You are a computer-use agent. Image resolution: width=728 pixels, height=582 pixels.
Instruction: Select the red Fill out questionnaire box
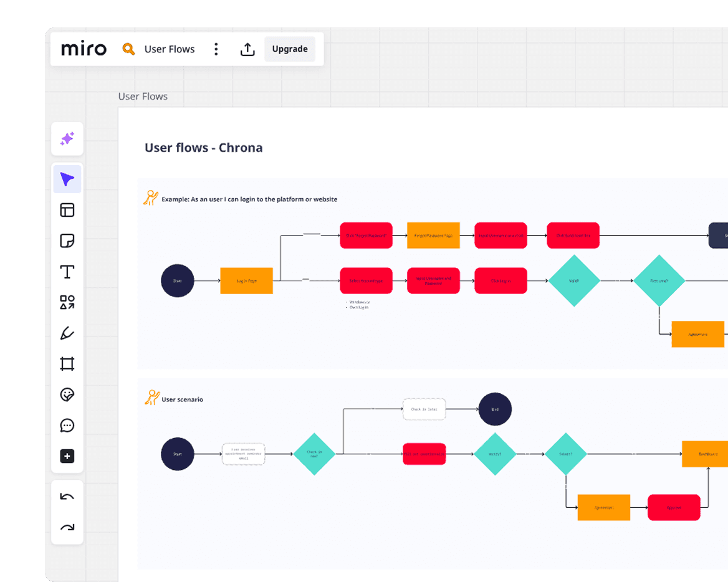(x=424, y=454)
